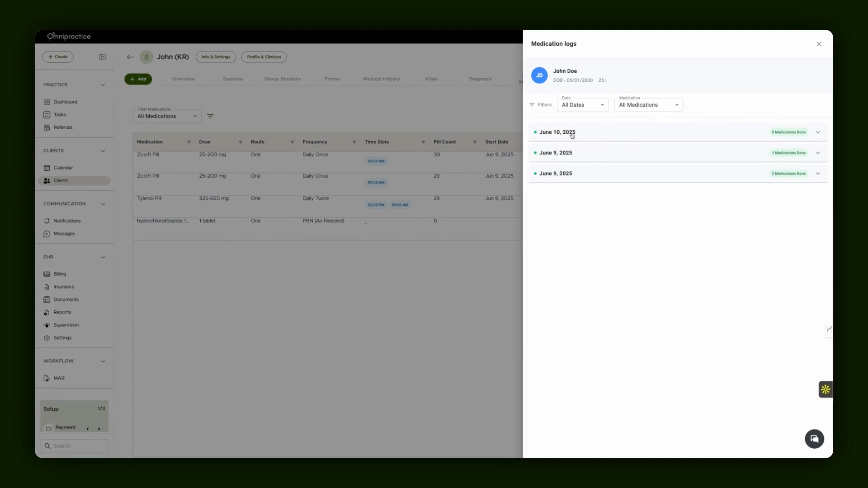Screen dimensions: 868x488
Task: Collapse the sidebar panel icon
Action: pos(103,57)
